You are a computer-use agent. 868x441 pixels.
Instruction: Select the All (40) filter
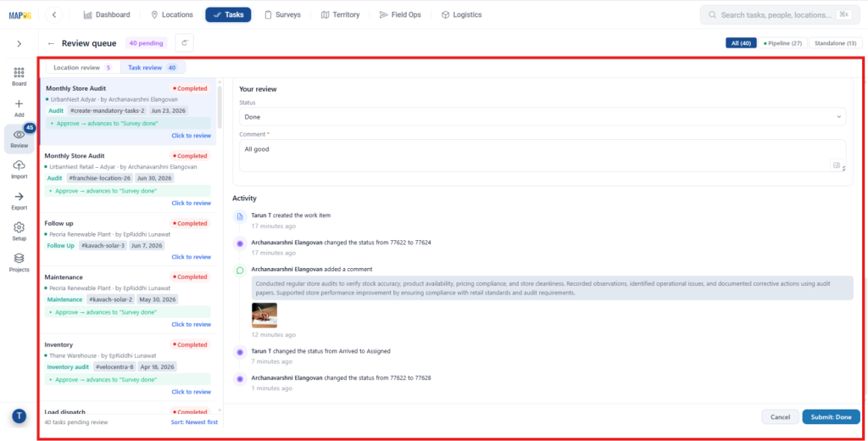click(x=741, y=43)
